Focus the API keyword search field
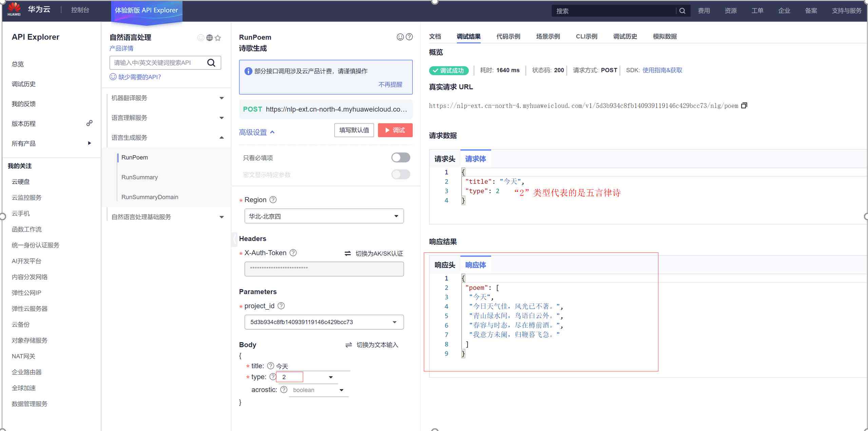The image size is (868, 431). click(158, 63)
